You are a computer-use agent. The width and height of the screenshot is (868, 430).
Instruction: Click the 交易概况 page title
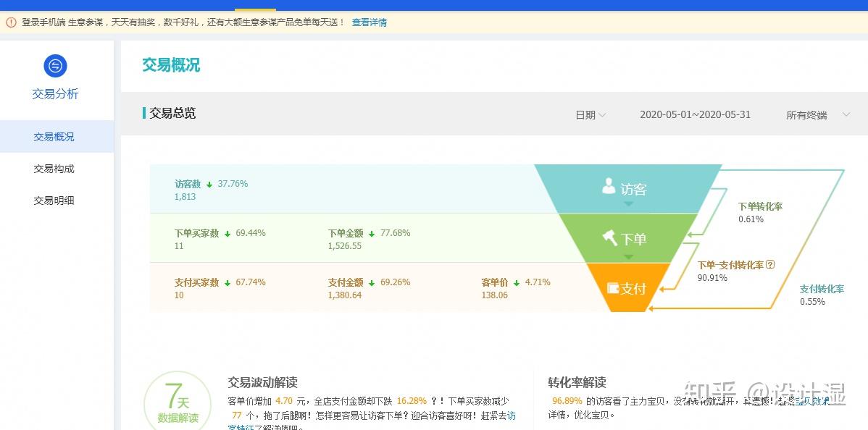[171, 64]
